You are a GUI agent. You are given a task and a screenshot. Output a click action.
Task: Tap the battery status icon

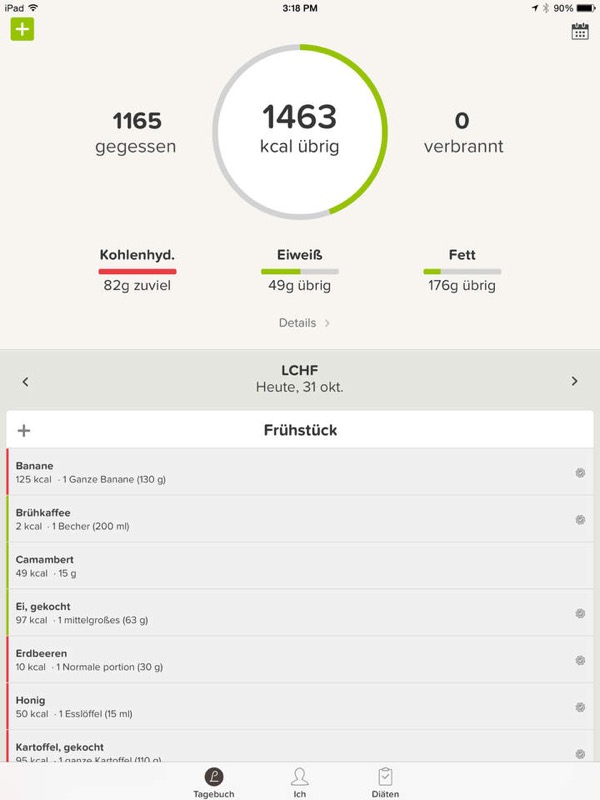pos(585,8)
